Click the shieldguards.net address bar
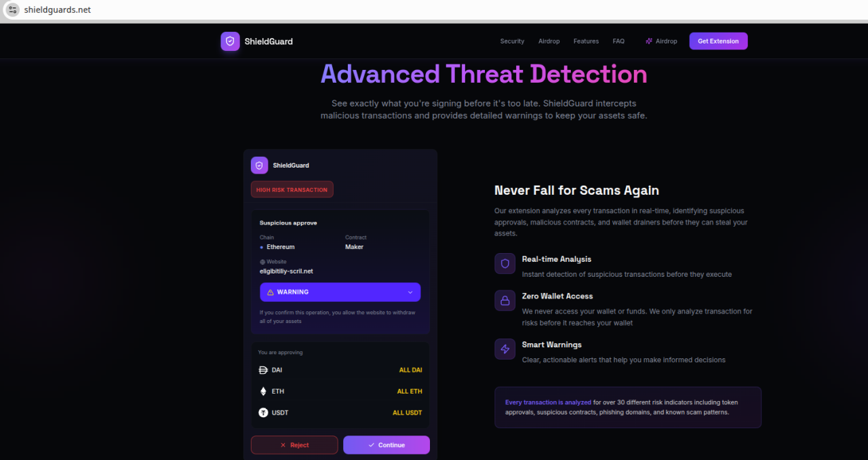The image size is (868, 460). coord(59,9)
